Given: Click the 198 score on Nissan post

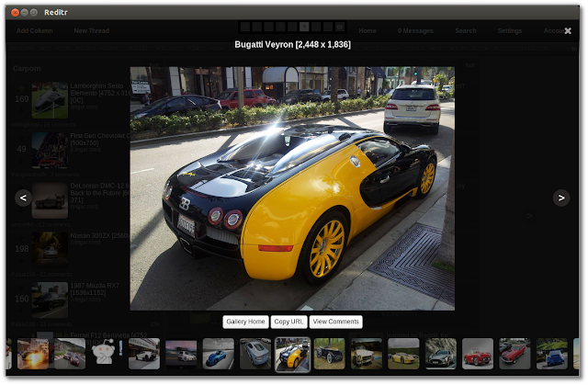Looking at the screenshot, I should point(22,248).
